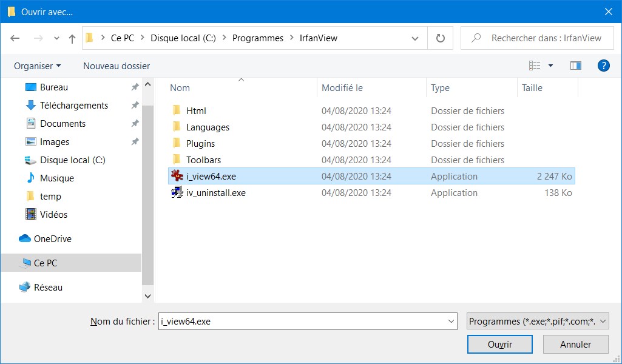Open Documents in the sidebar
Screen dimensions: 622x364
tap(63, 124)
